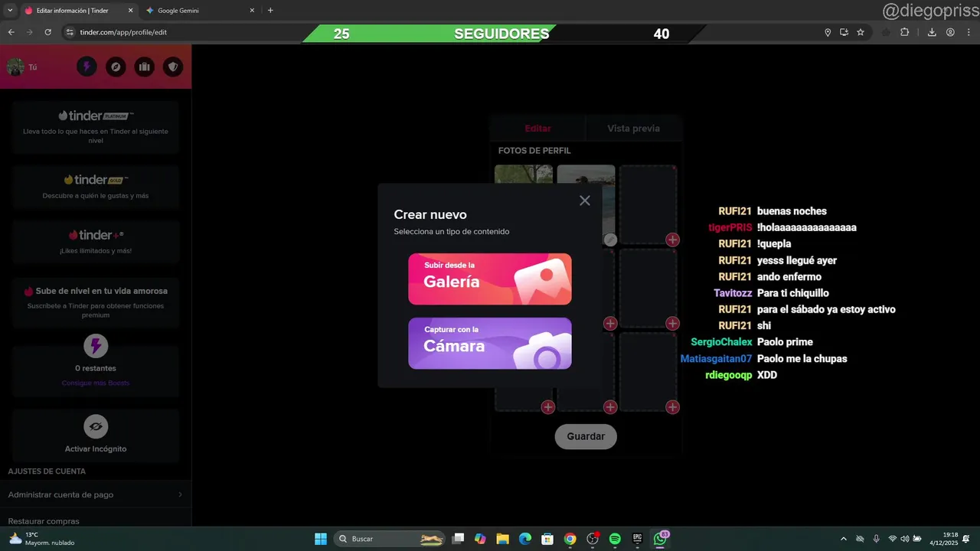
Task: Switch to the Vista previa tab
Action: (x=633, y=129)
